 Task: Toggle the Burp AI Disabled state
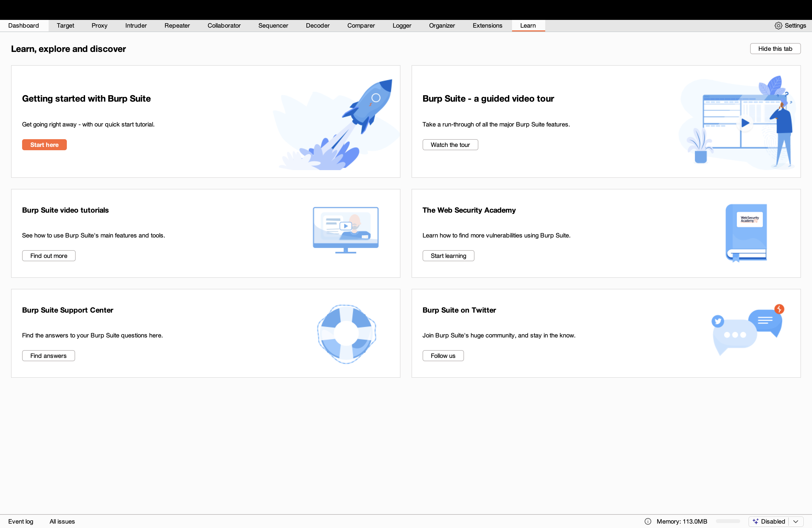[773, 521]
